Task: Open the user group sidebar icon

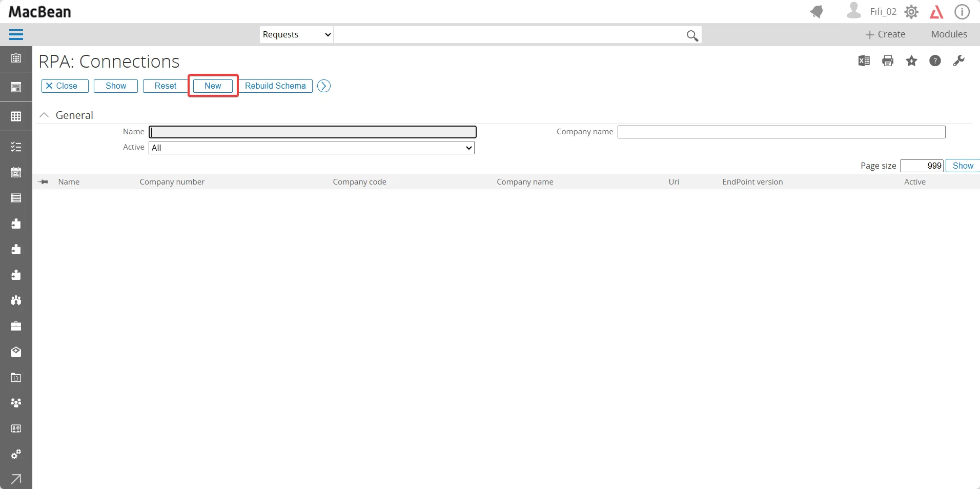Action: coord(16,403)
